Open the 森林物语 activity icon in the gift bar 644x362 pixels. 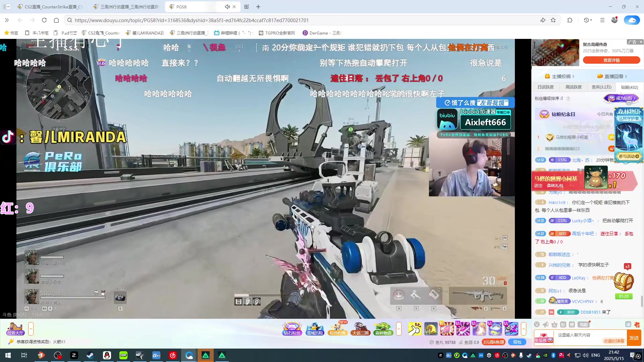383,329
